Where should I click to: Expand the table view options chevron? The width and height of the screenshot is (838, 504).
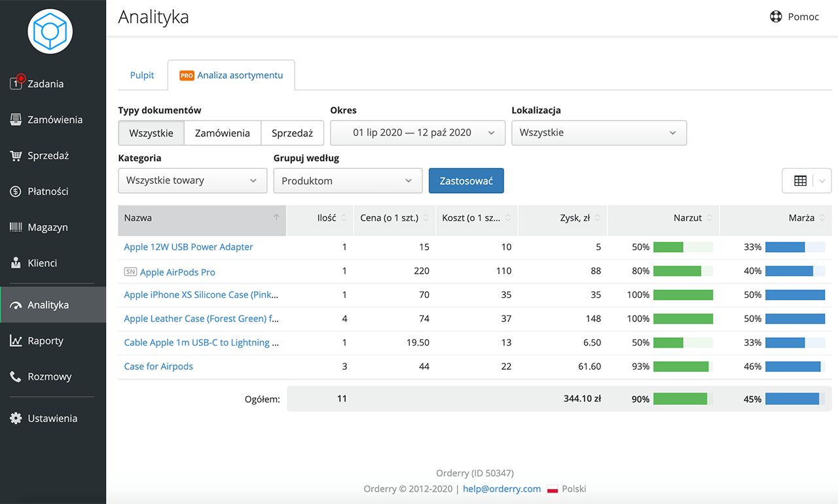[x=822, y=181]
